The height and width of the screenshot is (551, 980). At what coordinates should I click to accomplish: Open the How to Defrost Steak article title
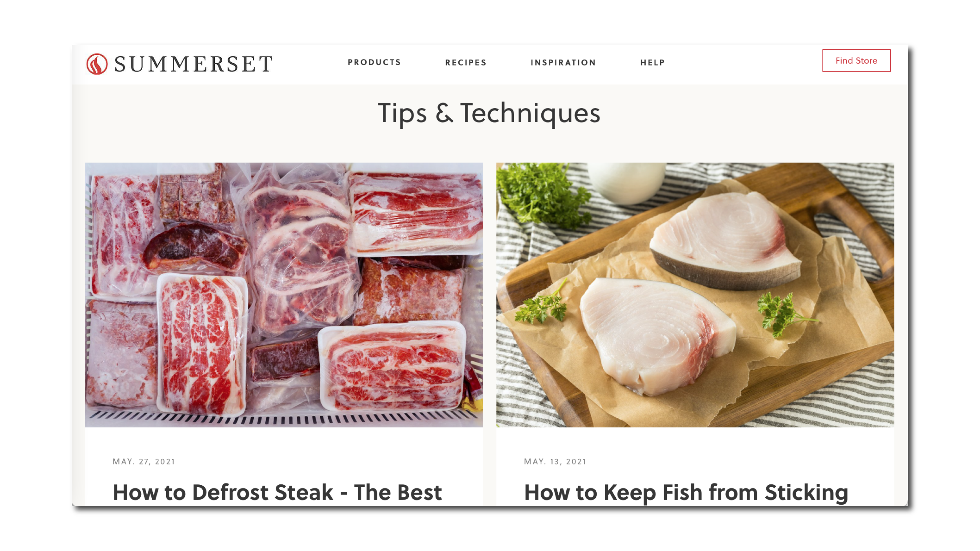coord(277,493)
